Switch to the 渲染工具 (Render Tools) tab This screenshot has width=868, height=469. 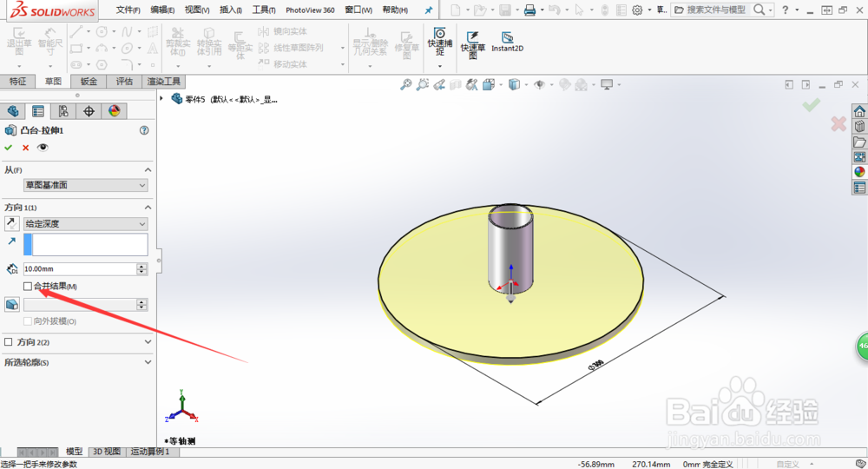(x=163, y=82)
